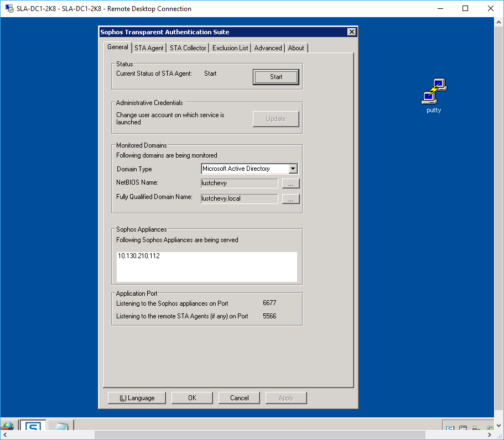The height and width of the screenshot is (440, 504).
Task: Click the Sophos STA taskbar button
Action: tap(33, 425)
